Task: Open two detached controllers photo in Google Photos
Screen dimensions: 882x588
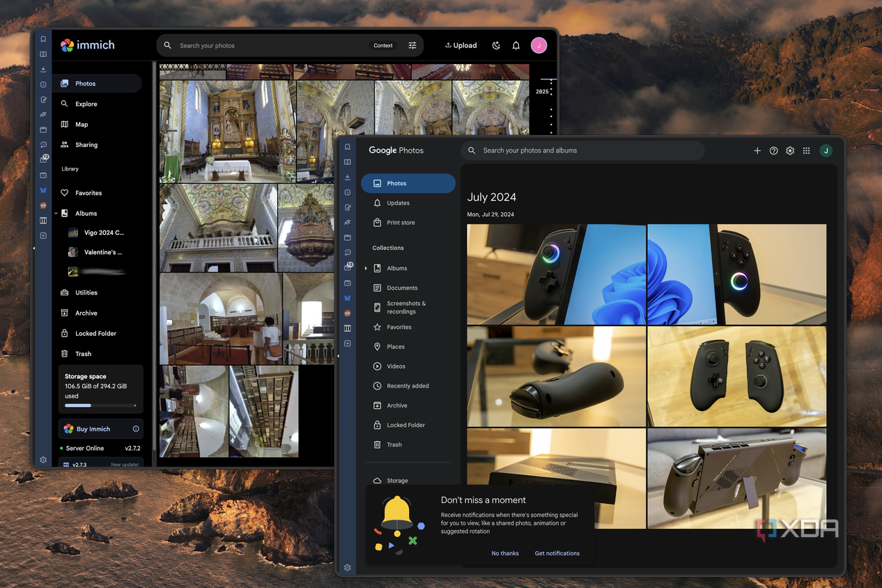Action: [737, 376]
